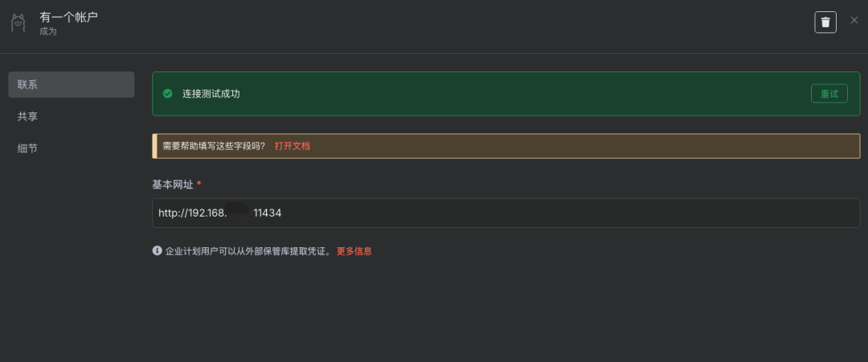
Task: Click the red required asterisk
Action: tap(199, 185)
